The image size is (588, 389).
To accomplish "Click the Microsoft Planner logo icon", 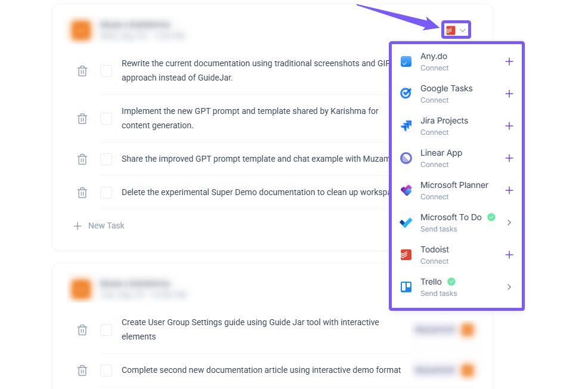I will point(406,190).
